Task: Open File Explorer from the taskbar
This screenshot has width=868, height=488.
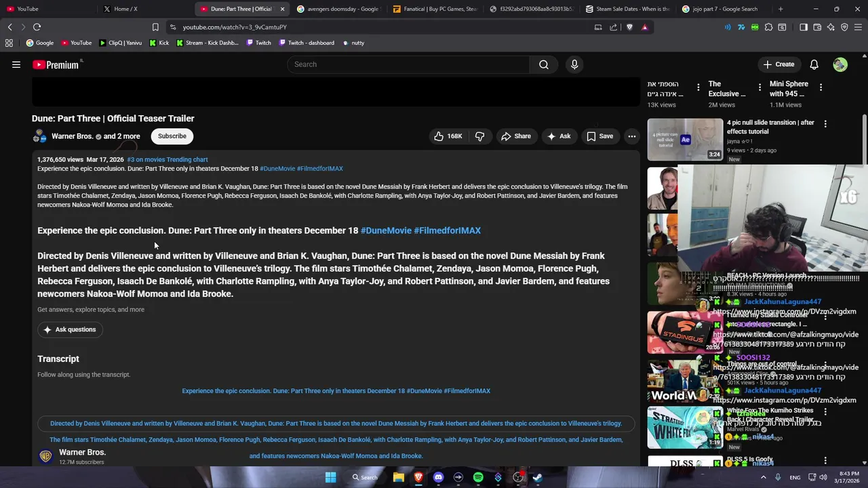Action: click(x=399, y=477)
